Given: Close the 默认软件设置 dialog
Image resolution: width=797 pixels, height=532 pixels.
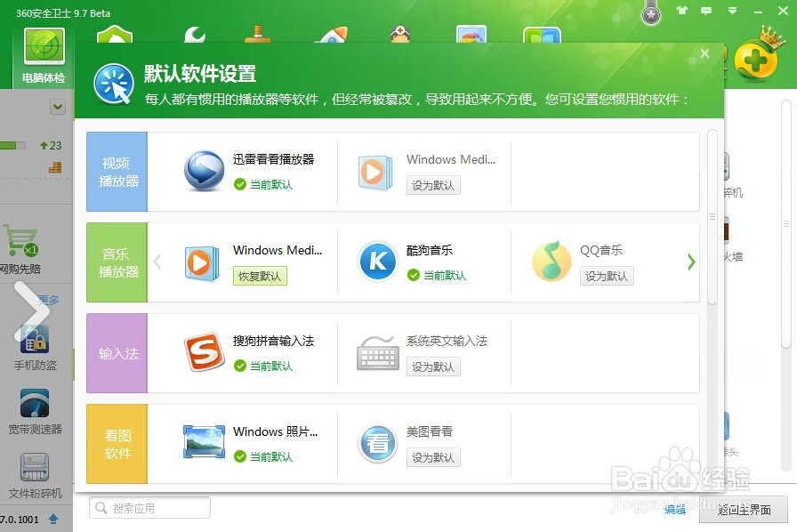Looking at the screenshot, I should click(x=704, y=53).
